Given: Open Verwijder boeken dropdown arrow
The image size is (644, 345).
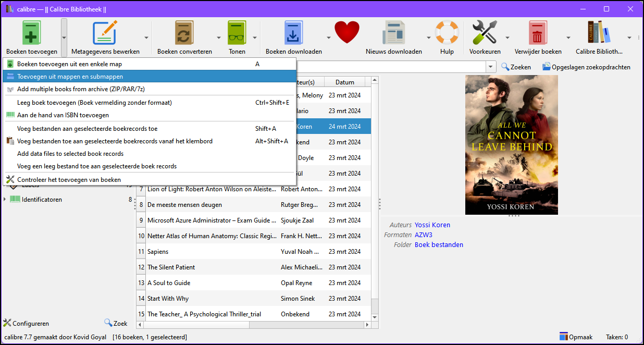Looking at the screenshot, I should coord(568,38).
